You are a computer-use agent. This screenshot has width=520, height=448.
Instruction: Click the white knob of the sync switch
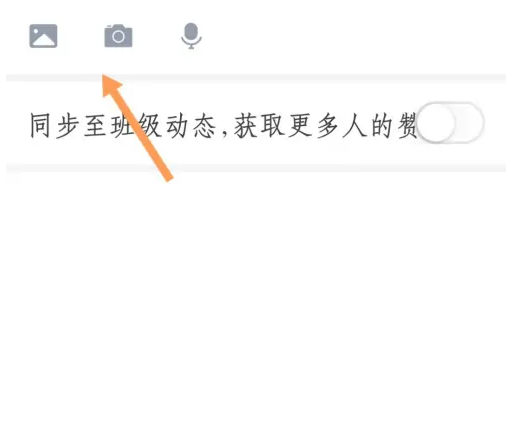click(x=436, y=123)
